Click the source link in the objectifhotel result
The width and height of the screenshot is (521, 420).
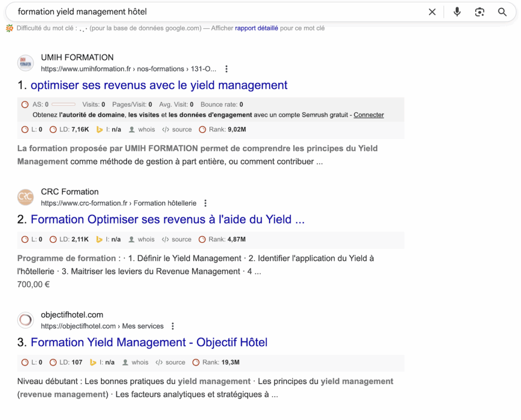coord(176,362)
